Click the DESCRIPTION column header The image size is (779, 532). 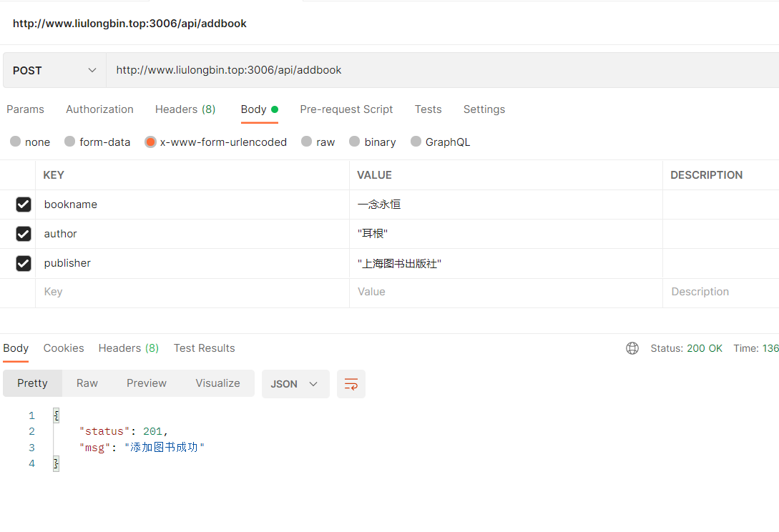[x=706, y=175]
